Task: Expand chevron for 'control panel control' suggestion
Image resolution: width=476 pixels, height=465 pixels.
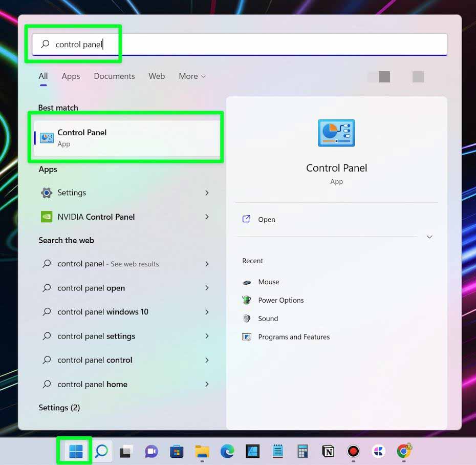Action: pos(207,360)
